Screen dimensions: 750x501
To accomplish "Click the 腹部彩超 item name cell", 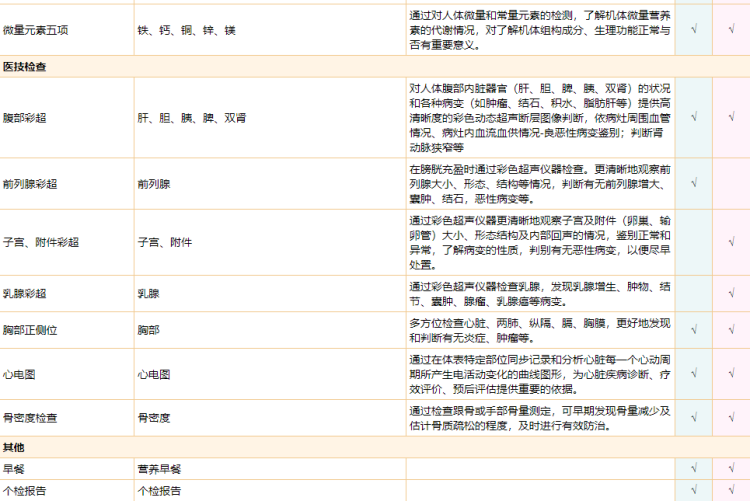I will tap(30, 116).
